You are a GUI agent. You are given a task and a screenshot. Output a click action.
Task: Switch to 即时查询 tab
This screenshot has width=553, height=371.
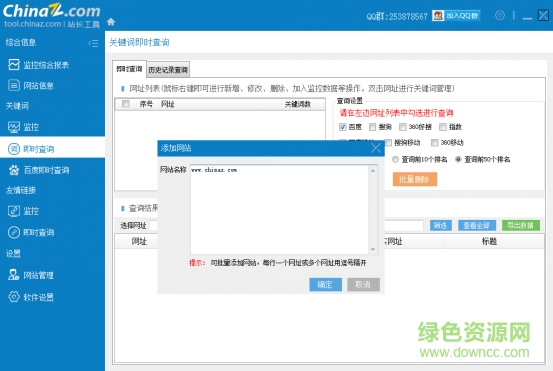[x=129, y=69]
